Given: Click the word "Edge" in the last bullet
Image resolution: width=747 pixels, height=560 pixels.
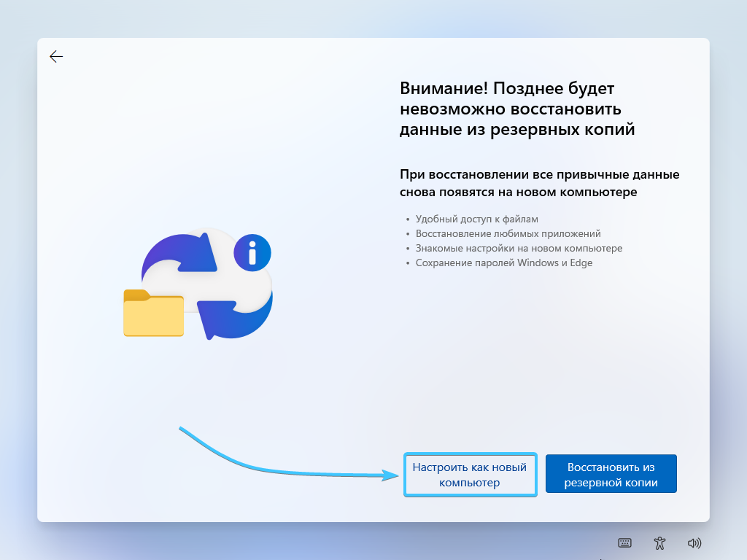Looking at the screenshot, I should coord(581,262).
